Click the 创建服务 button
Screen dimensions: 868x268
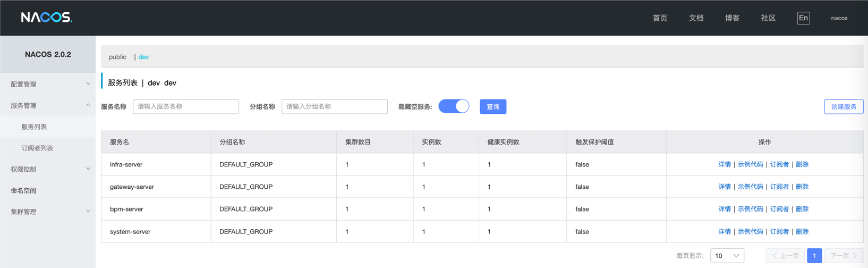[843, 106]
